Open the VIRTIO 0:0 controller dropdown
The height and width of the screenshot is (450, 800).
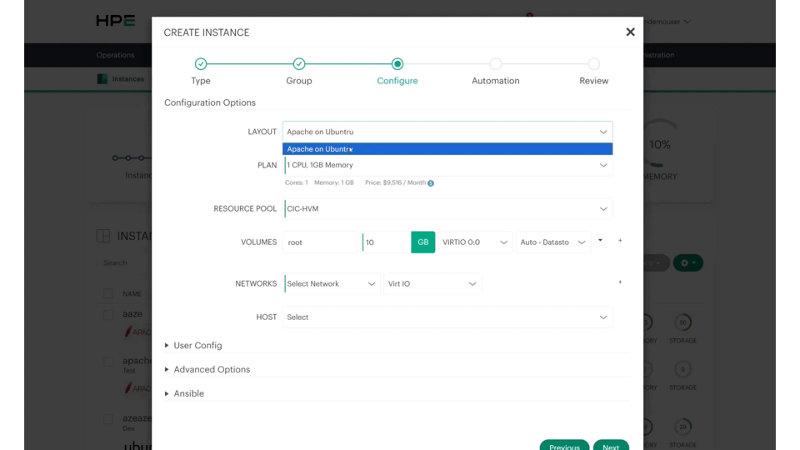pyautogui.click(x=475, y=242)
